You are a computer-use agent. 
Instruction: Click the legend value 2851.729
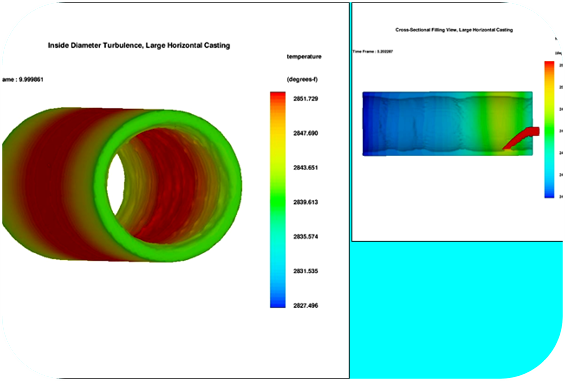[x=306, y=99]
